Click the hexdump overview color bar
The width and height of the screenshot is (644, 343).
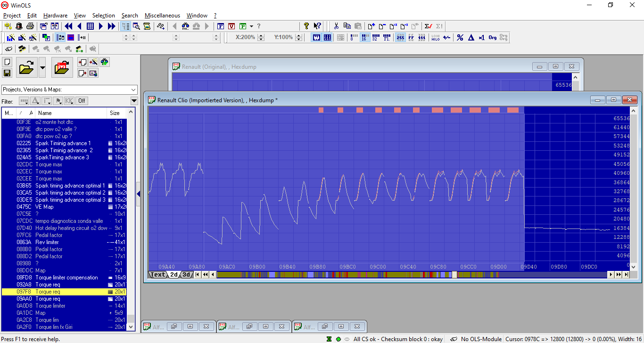pyautogui.click(x=412, y=275)
